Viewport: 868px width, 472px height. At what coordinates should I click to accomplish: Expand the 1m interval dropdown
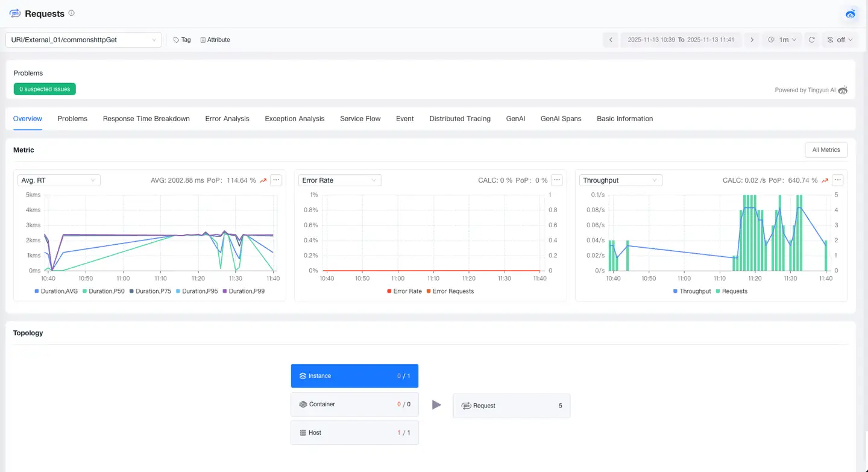(x=782, y=40)
